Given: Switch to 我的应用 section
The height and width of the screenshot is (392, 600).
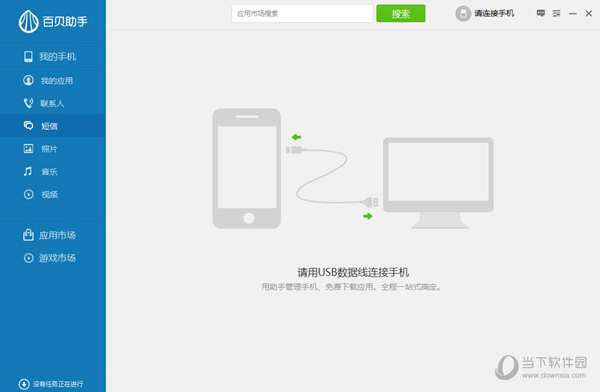Looking at the screenshot, I should [x=57, y=81].
